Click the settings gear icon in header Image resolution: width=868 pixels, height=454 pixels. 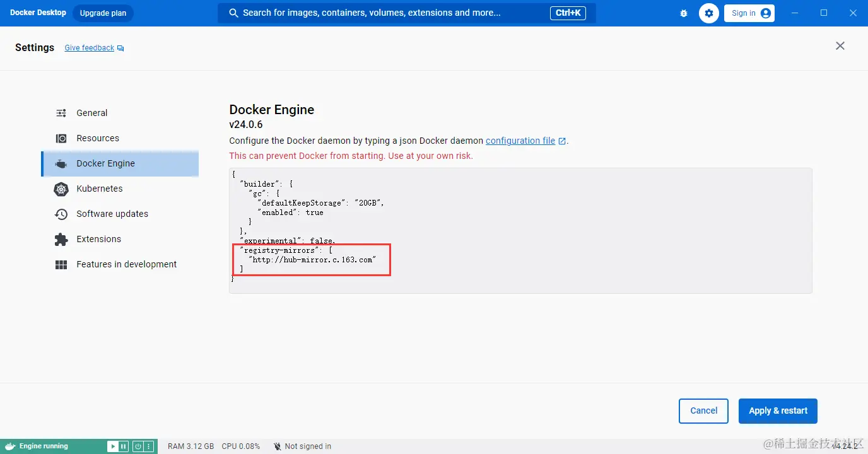709,13
